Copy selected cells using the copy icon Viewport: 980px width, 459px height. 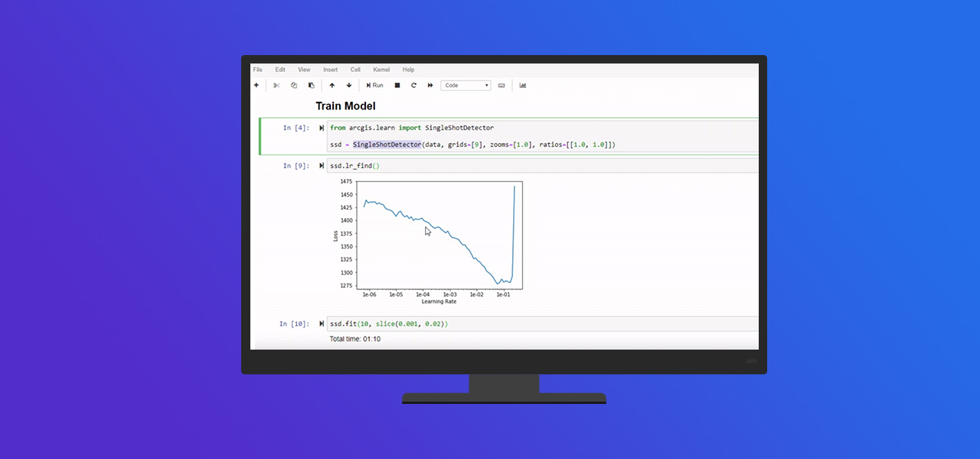click(x=294, y=86)
